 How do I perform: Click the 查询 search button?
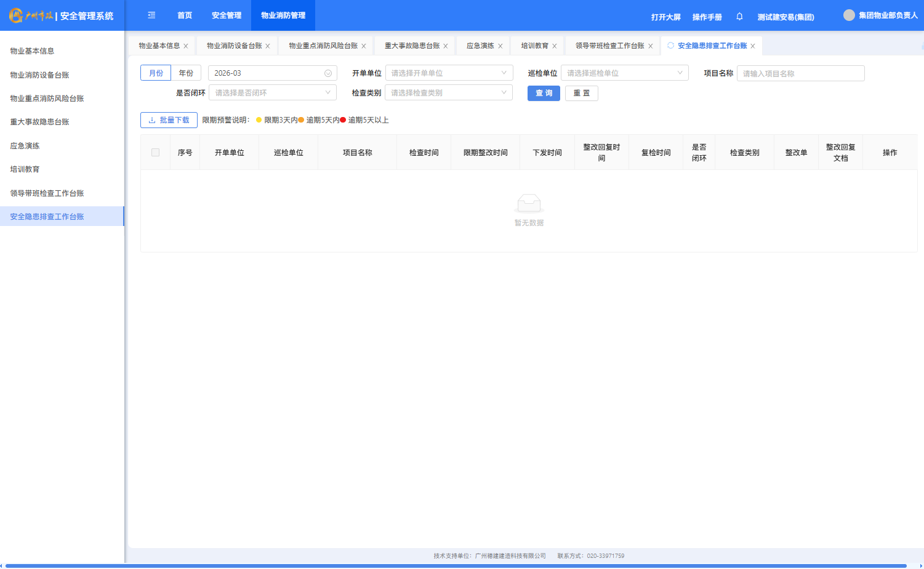pos(544,93)
